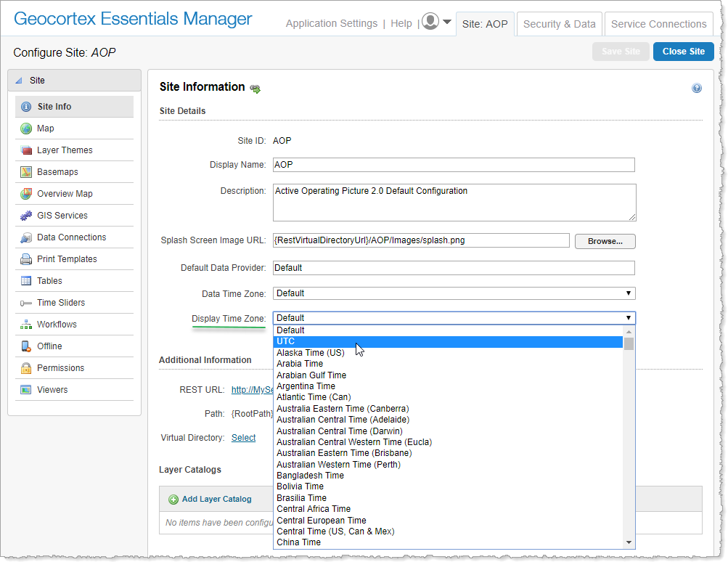Choose Atlantic Time (Can) option
This screenshot has width=728, height=562.
point(448,398)
